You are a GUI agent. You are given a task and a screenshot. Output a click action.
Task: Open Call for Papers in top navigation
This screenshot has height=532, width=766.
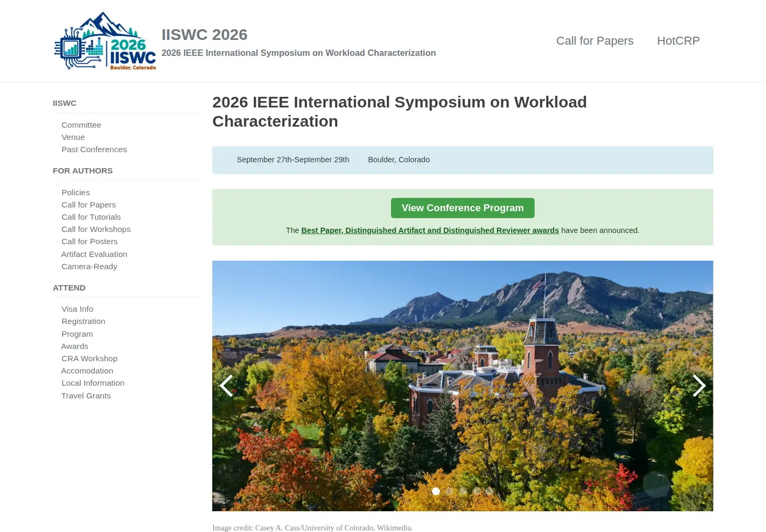[595, 41]
